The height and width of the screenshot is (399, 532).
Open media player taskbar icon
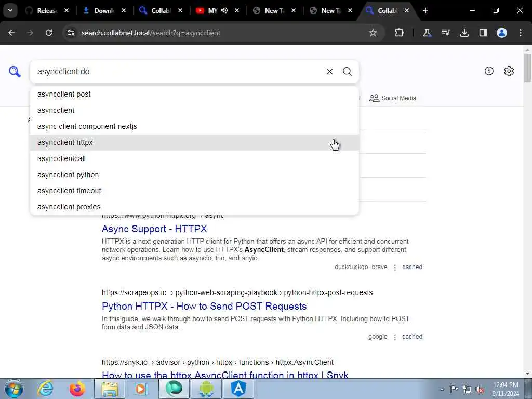tap(141, 389)
